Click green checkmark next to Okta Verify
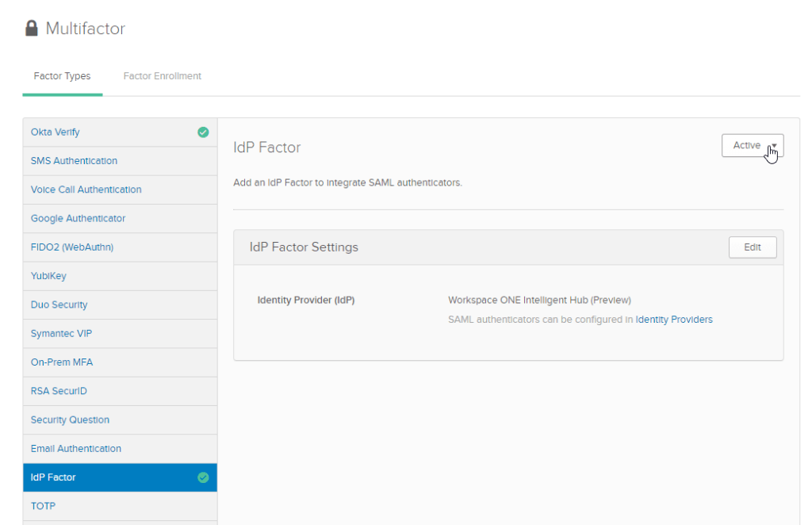Viewport: 812px width, 525px height. pos(203,132)
